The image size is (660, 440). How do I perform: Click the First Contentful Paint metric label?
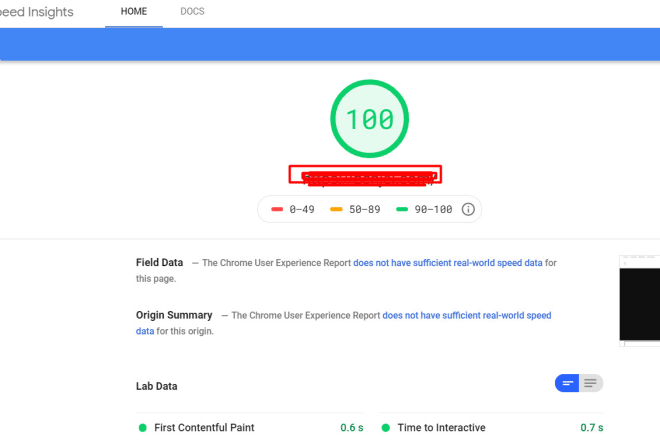tap(204, 428)
